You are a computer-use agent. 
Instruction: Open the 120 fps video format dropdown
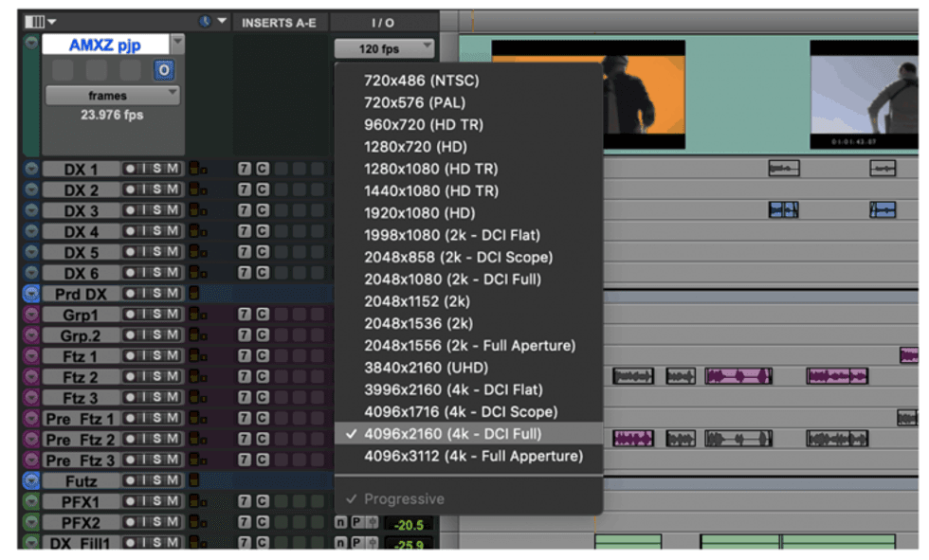[384, 48]
